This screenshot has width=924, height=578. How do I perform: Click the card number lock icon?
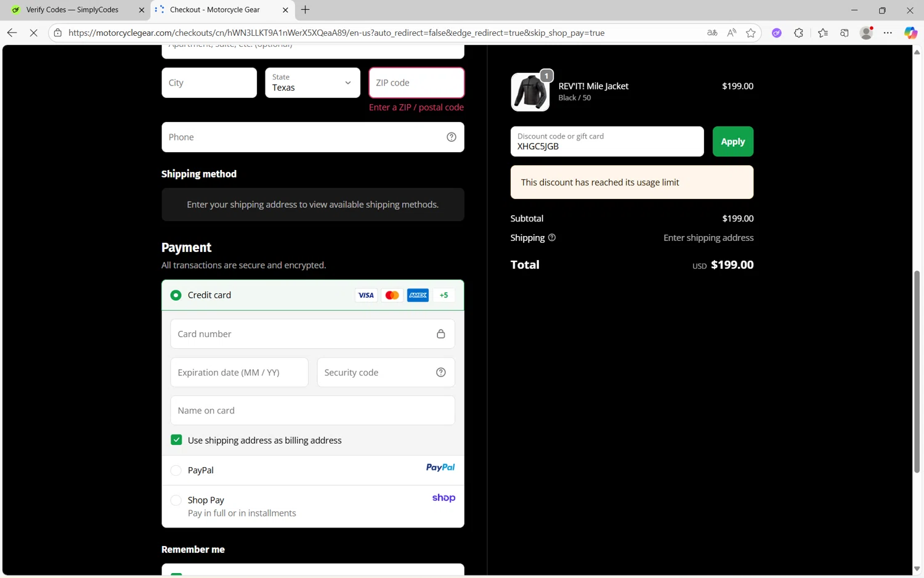pyautogui.click(x=441, y=334)
